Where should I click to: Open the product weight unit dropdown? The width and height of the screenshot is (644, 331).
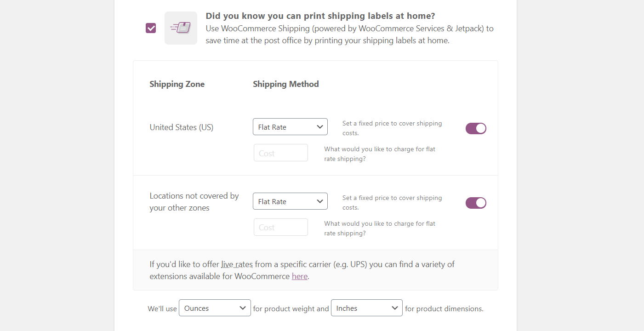(x=215, y=308)
